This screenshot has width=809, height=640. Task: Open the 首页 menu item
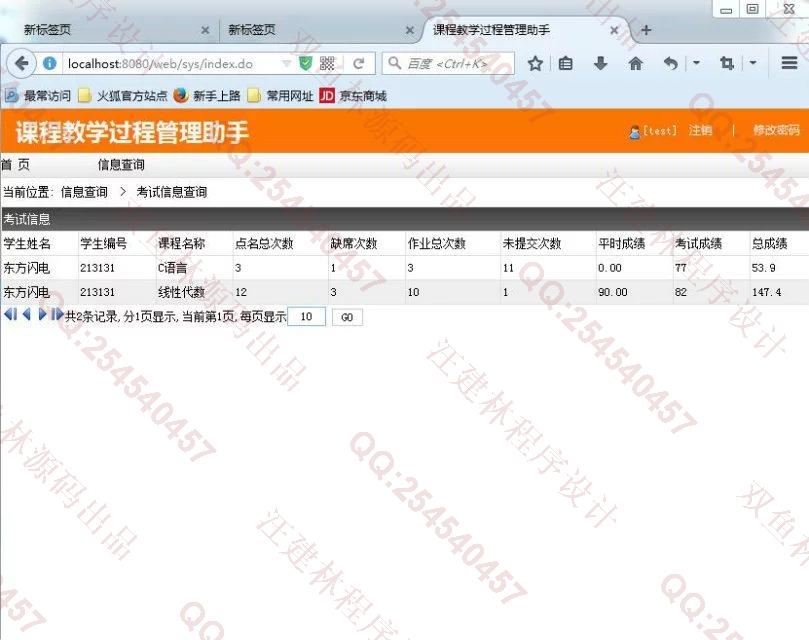point(15,165)
